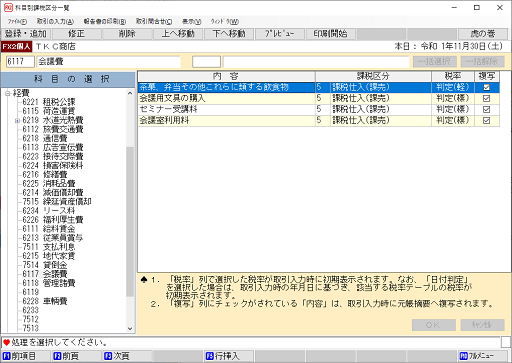This screenshot has height=363, width=512.
Task: Open the ファイル(F) menu
Action: 17,22
